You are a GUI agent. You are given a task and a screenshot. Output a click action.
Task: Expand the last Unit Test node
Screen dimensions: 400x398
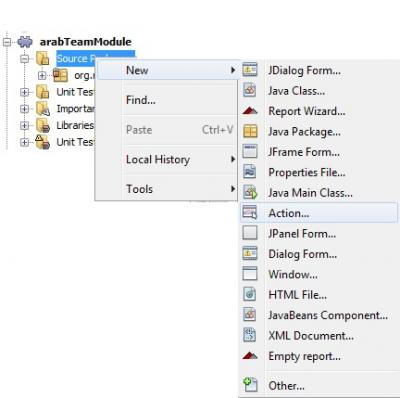pos(24,142)
